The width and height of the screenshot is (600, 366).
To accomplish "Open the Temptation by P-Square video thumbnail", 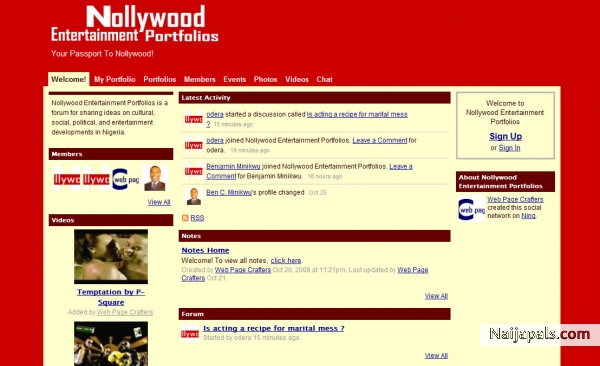I will click(x=111, y=257).
